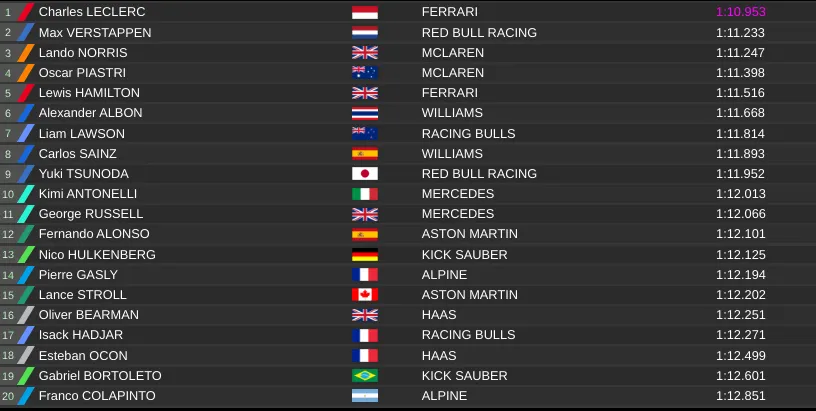
Task: Select the Argentine flag for Colapinto
Action: coord(364,395)
